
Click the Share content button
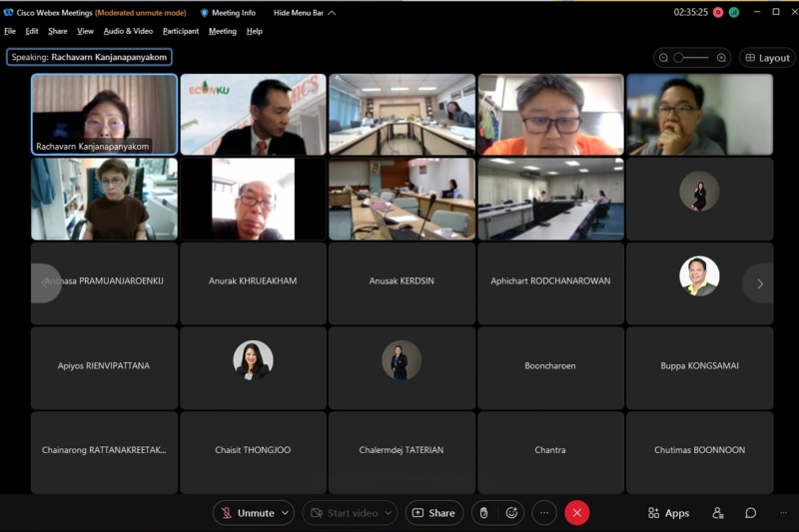point(433,513)
